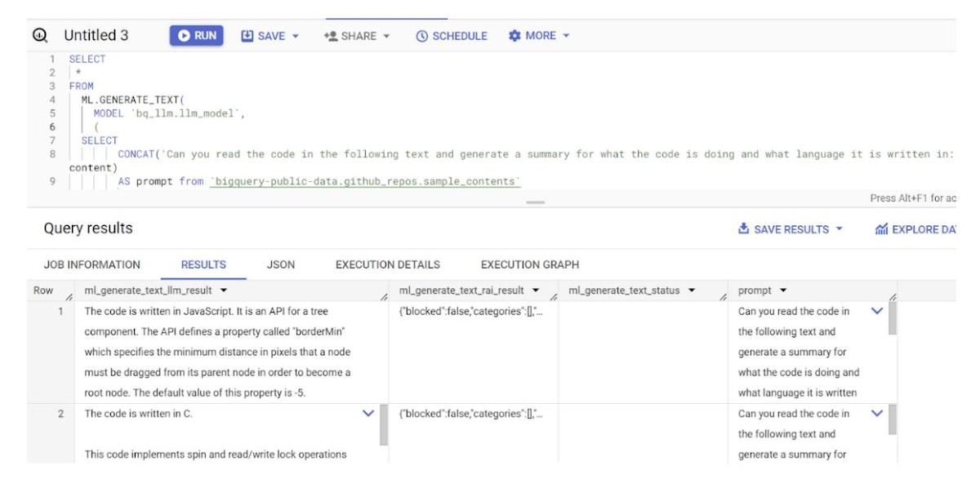Click the add-person icon beside SHARE
The width and height of the screenshot is (980, 492).
331,36
